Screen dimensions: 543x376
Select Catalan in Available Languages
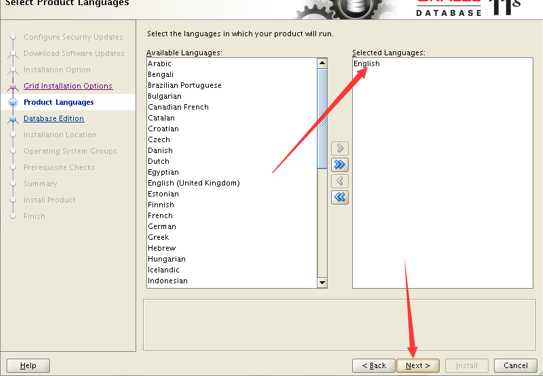tap(232, 118)
